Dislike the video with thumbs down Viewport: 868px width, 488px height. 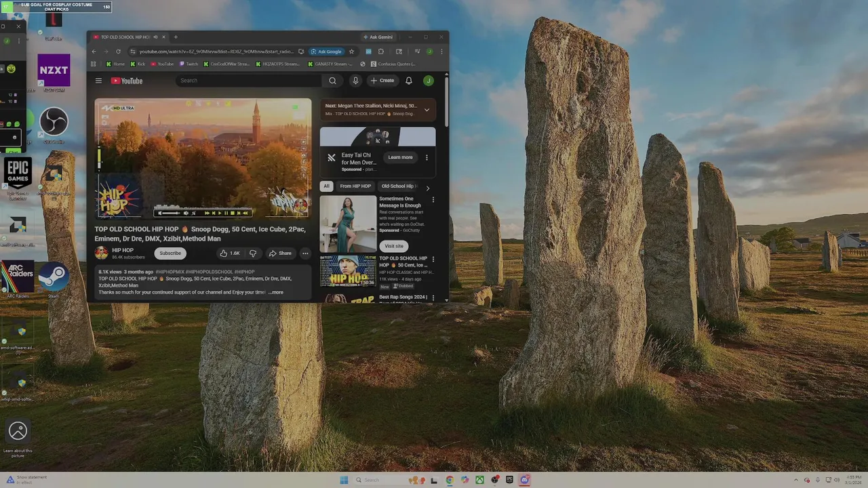pos(253,253)
